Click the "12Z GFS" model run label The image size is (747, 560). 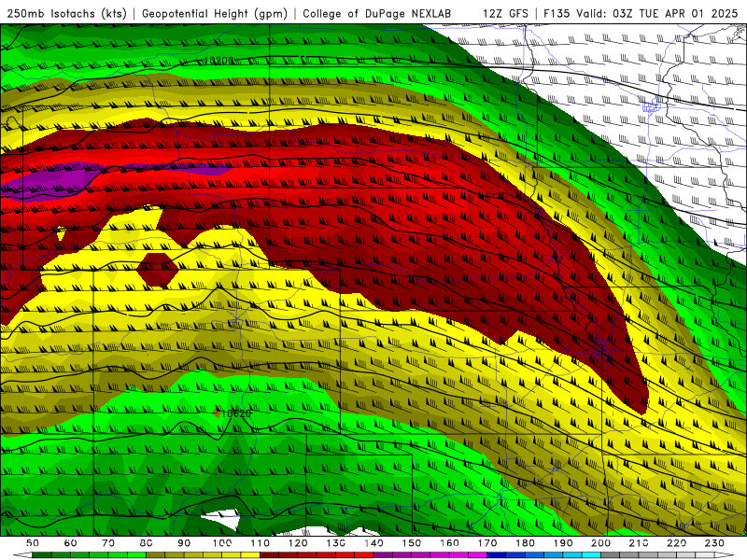click(505, 14)
